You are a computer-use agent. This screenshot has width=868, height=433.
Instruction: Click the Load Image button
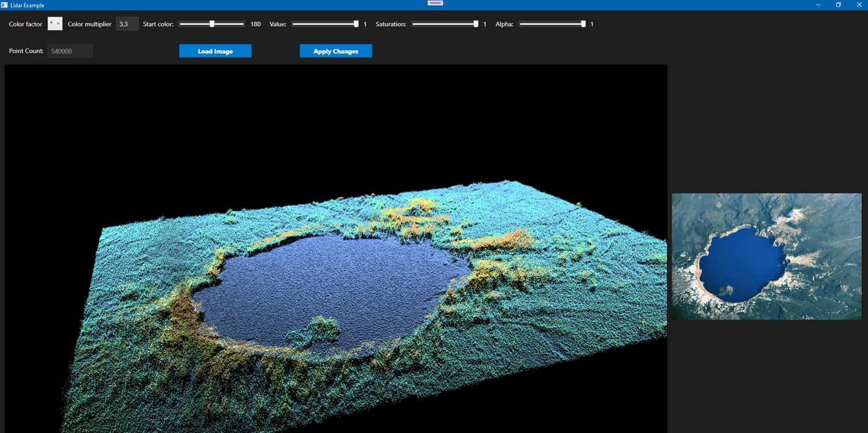coord(215,51)
